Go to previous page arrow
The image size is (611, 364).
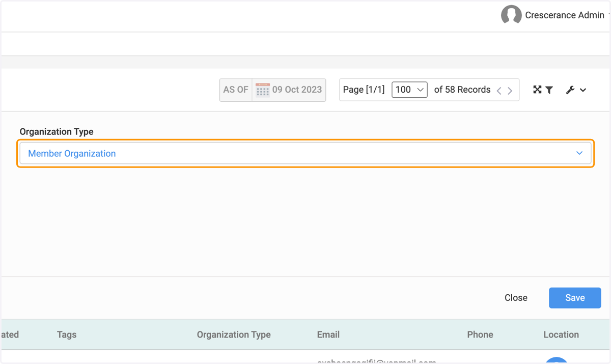coord(499,91)
